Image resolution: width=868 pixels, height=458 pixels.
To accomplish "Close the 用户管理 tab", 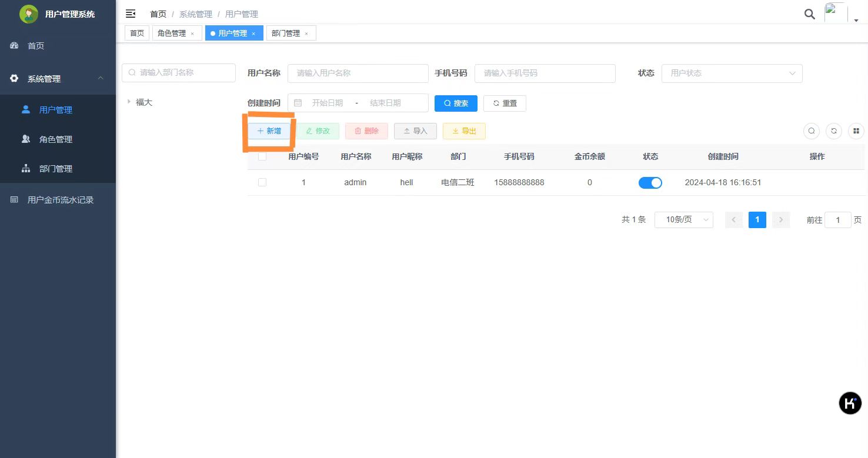I will click(253, 34).
